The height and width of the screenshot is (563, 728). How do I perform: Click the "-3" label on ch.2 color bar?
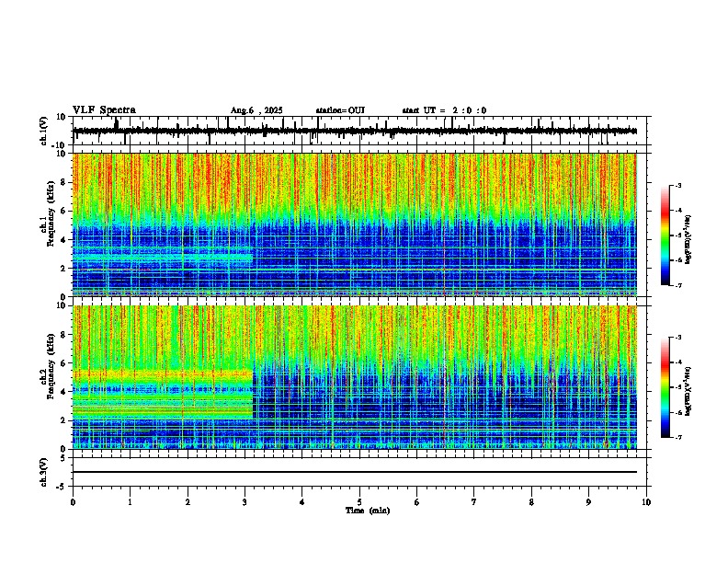[x=677, y=338]
